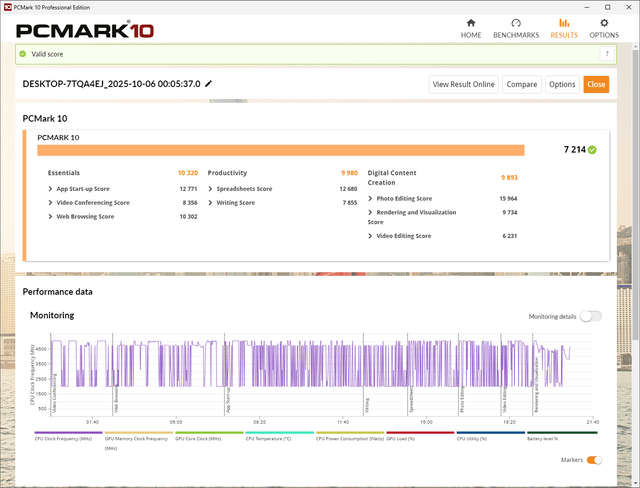Click the Video Editing score value 6 231
The width and height of the screenshot is (640, 488).
510,236
